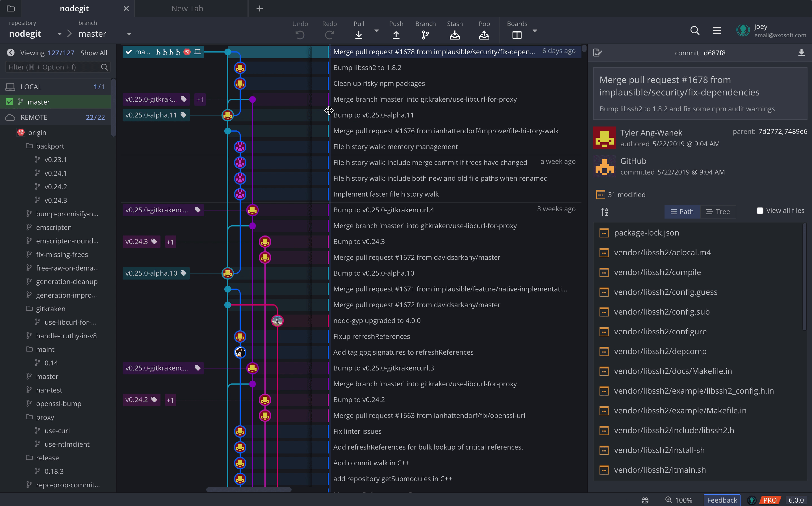Open the branch selector dropdown for master
The image size is (812, 506).
coord(129,34)
